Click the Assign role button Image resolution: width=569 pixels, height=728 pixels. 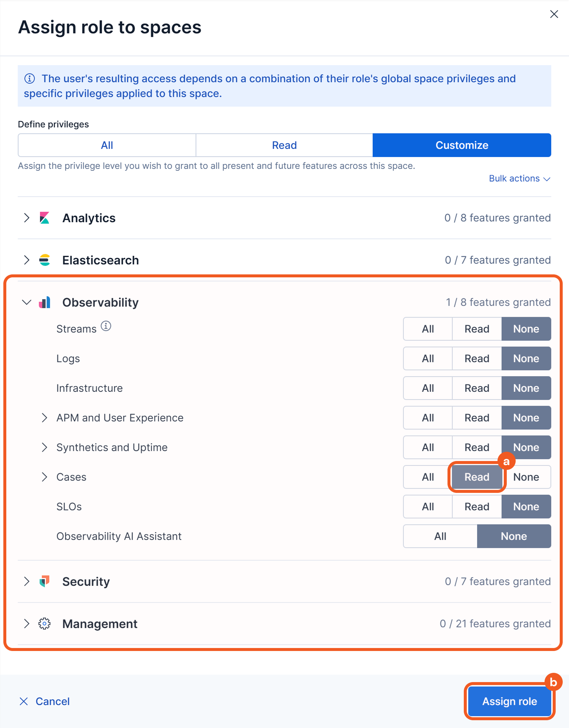coord(509,701)
